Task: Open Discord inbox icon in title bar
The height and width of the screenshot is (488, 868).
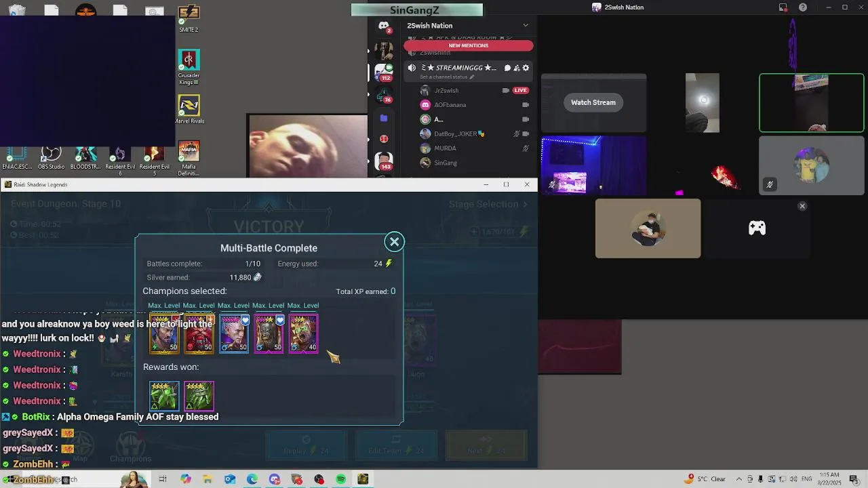Action: [x=783, y=7]
